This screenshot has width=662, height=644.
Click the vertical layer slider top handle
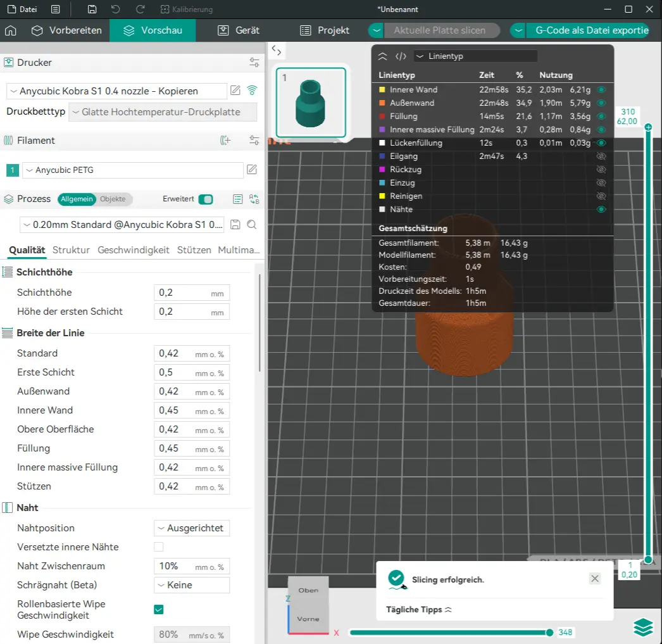648,127
